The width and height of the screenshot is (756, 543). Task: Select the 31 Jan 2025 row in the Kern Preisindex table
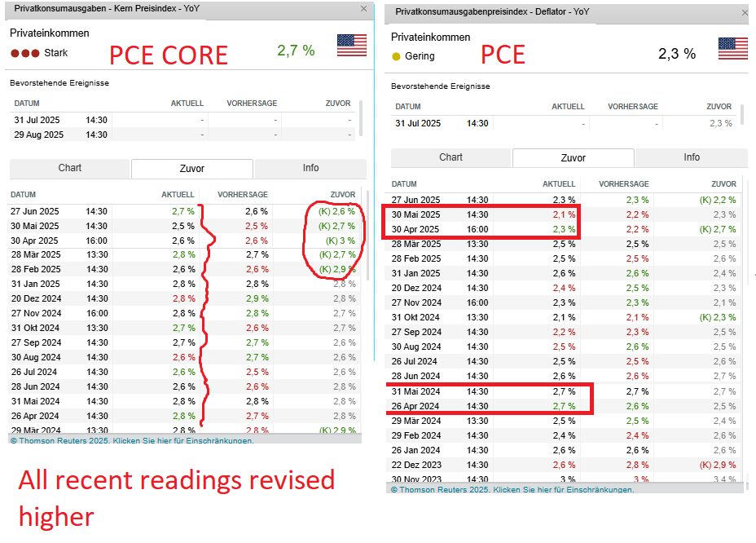185,284
